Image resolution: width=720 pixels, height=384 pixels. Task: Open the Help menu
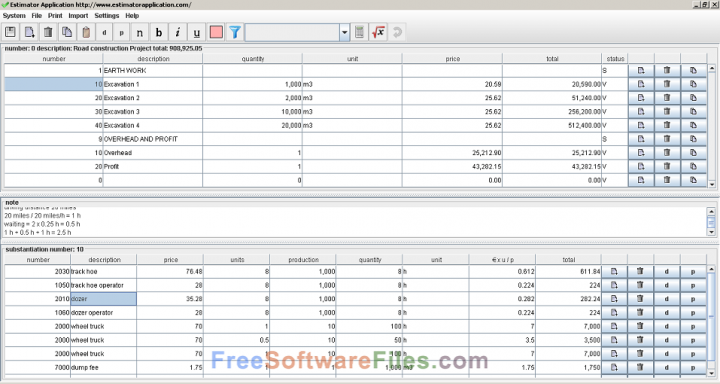[x=132, y=16]
